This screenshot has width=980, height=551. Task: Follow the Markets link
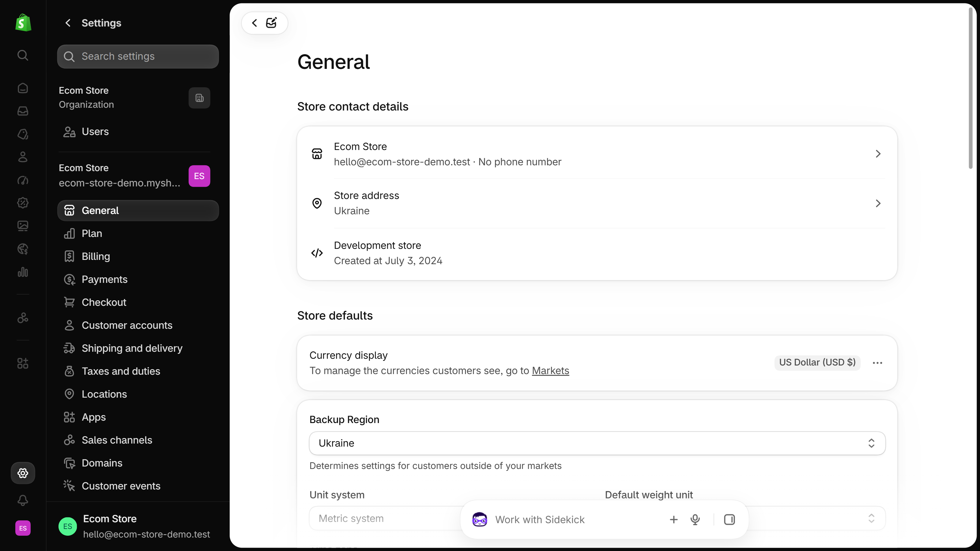551,370
